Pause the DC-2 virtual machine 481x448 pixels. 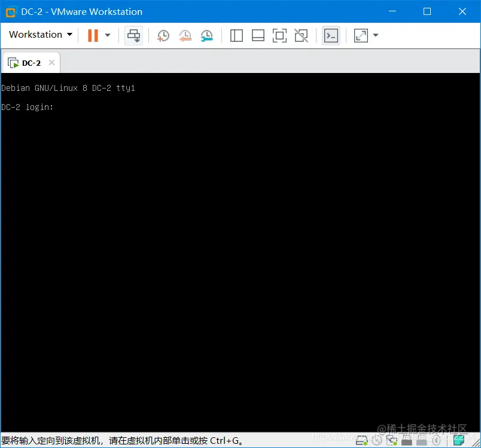tap(93, 35)
